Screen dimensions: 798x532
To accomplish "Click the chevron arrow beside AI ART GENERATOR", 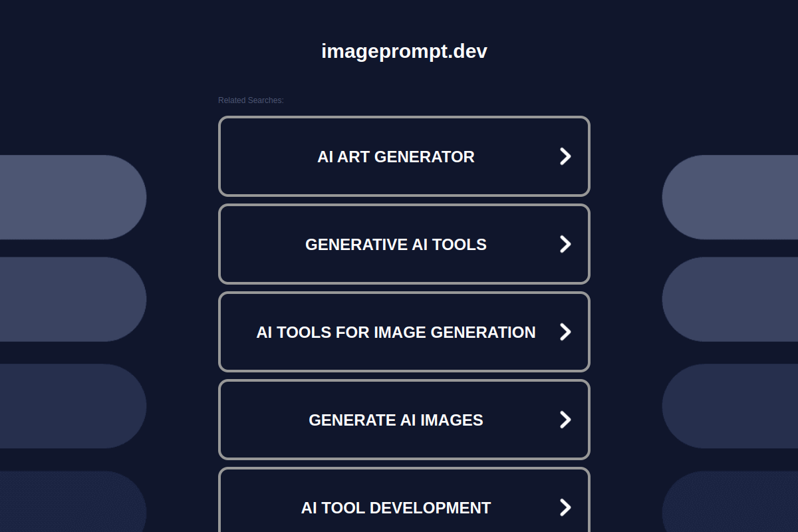I will 565,156.
